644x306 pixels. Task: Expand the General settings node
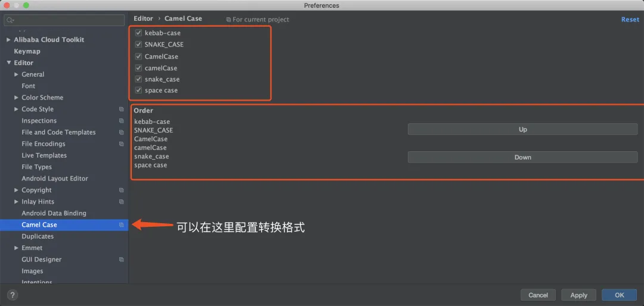pyautogui.click(x=17, y=74)
